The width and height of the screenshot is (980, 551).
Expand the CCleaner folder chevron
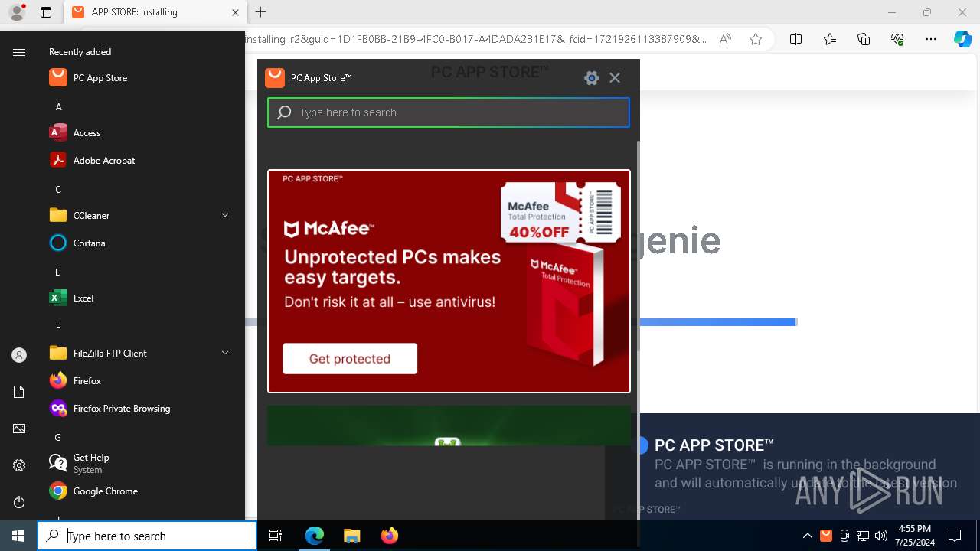[225, 216]
